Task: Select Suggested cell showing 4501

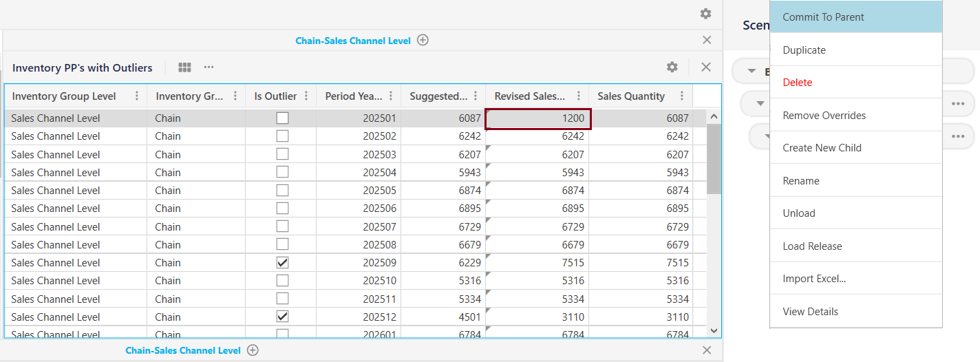Action: coord(443,317)
